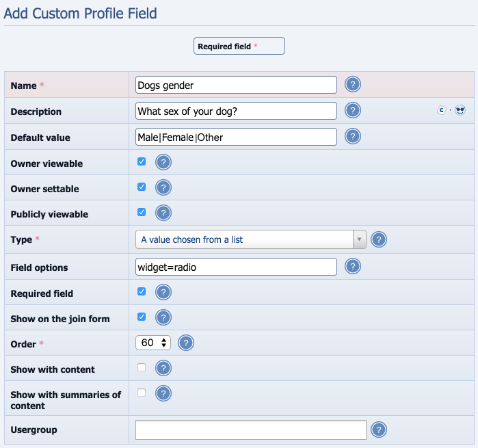Open the Order selector showing 60

click(153, 343)
